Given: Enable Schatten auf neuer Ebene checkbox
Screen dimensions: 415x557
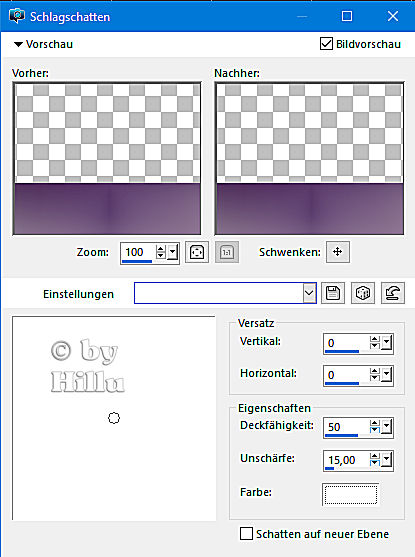Looking at the screenshot, I should 246,534.
